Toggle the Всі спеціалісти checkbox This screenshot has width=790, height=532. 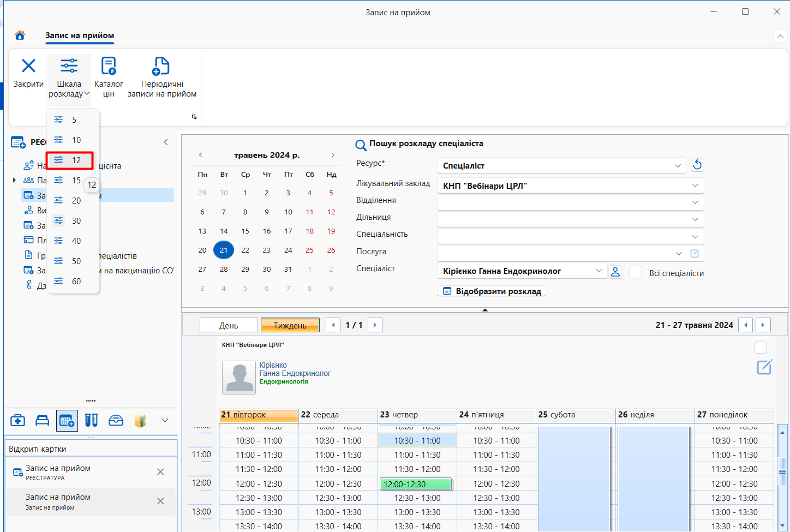pos(636,272)
